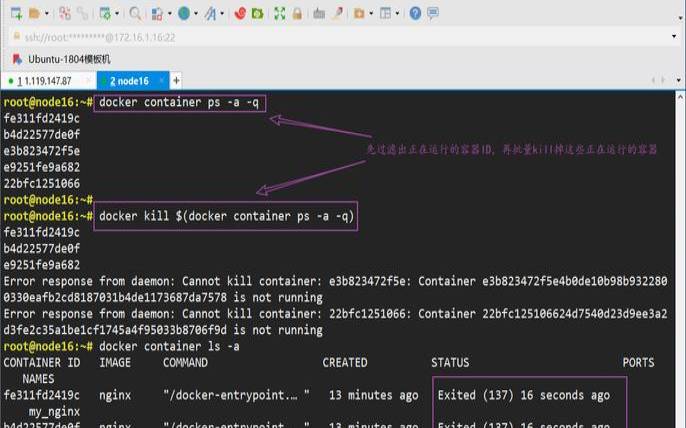The height and width of the screenshot is (428, 686).
Task: Click the red Reconnect icon
Action: (x=65, y=14)
